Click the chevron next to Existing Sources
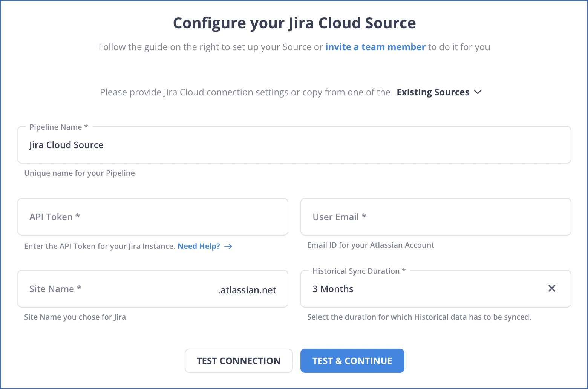The image size is (588, 389). 478,92
